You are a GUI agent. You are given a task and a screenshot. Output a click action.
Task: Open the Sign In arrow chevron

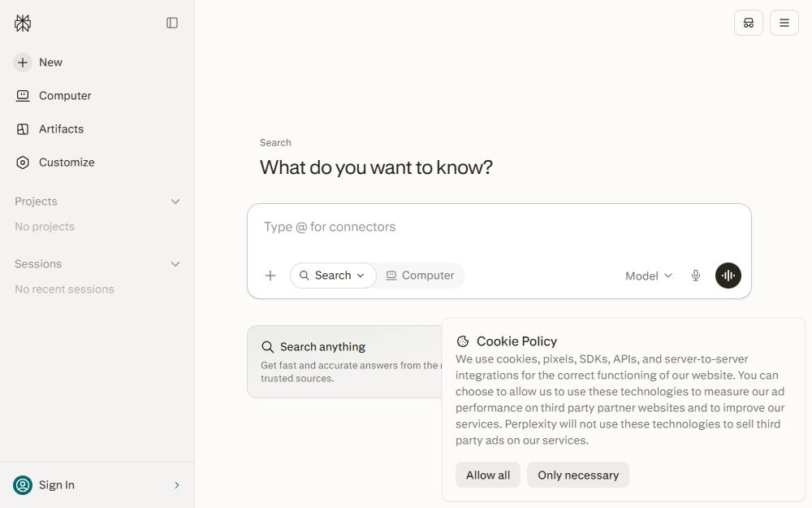(x=176, y=485)
